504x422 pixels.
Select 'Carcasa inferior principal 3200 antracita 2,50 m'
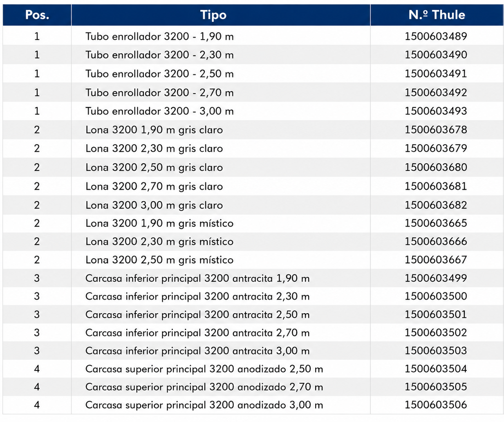coord(197,315)
